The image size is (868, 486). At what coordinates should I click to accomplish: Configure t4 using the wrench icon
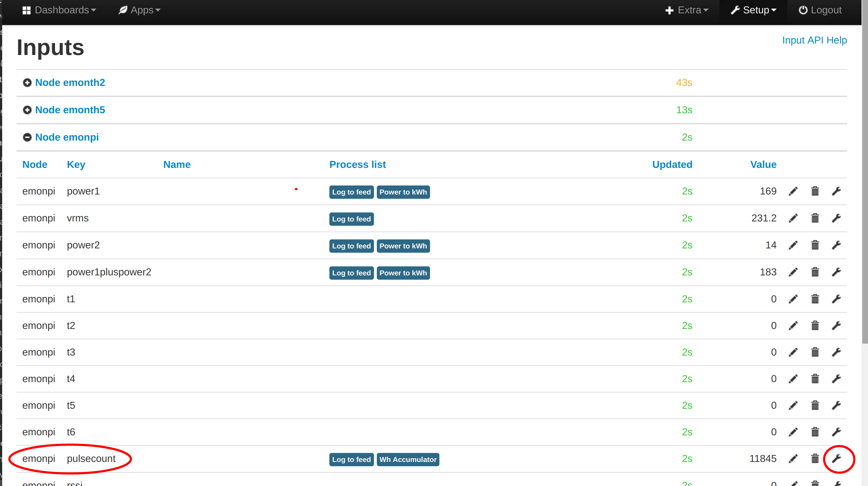pos(836,379)
